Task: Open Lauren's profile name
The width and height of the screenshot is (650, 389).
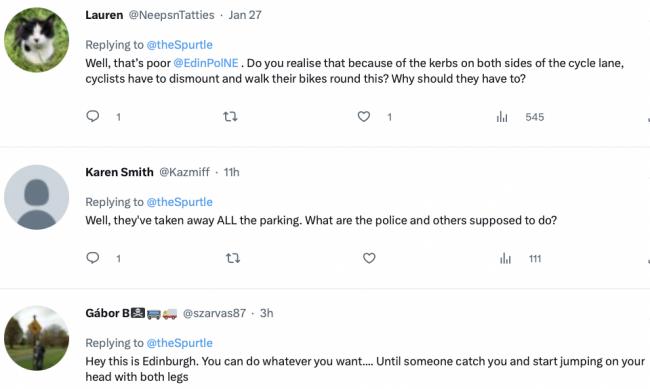Action: pyautogui.click(x=104, y=15)
